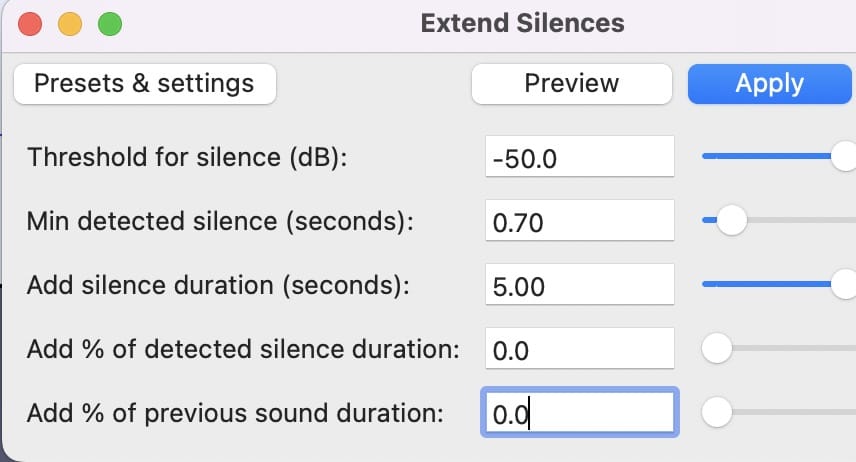Image resolution: width=856 pixels, height=462 pixels.
Task: Preview the Extend Silences effect
Action: [x=571, y=84]
